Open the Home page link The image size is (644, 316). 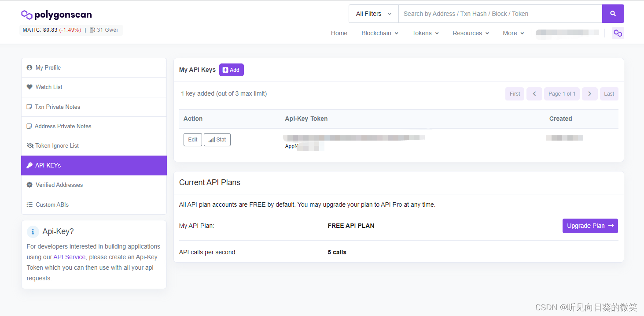(x=339, y=33)
